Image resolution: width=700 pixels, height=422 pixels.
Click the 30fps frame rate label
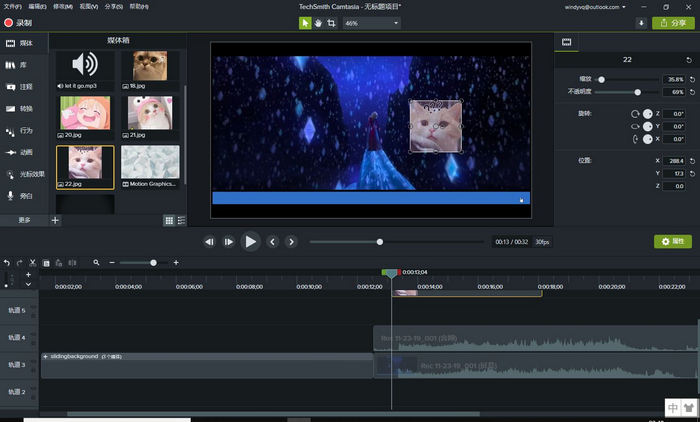coord(542,242)
